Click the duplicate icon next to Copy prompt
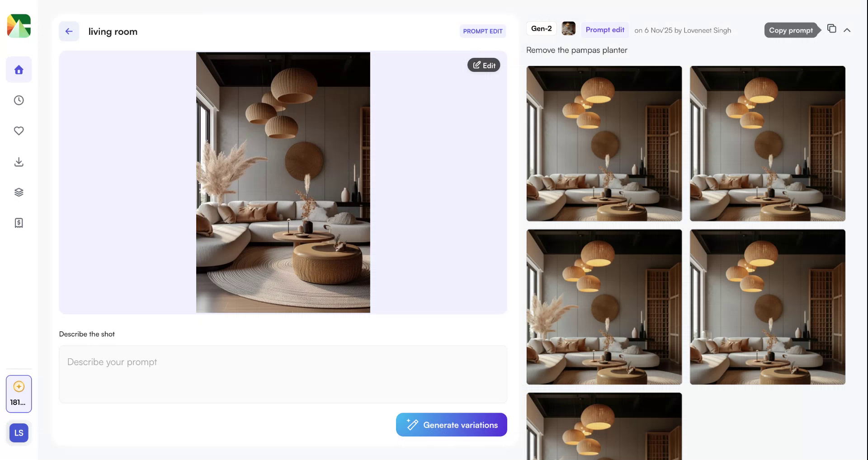The width and height of the screenshot is (868, 460). (832, 28)
